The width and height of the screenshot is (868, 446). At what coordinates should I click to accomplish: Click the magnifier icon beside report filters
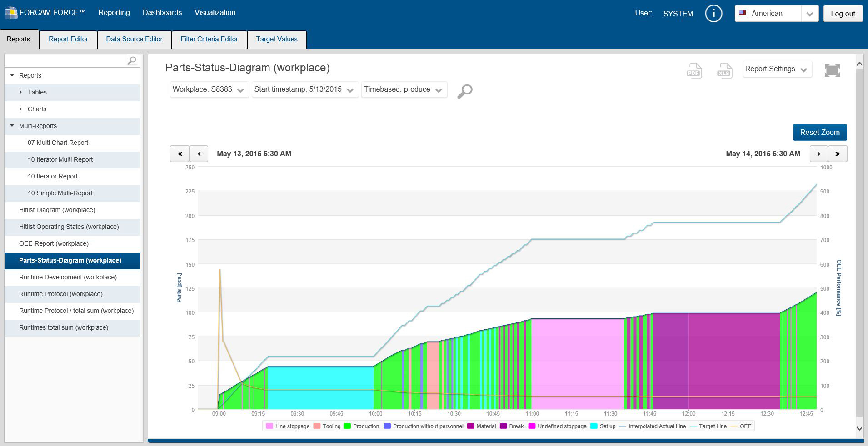[464, 91]
